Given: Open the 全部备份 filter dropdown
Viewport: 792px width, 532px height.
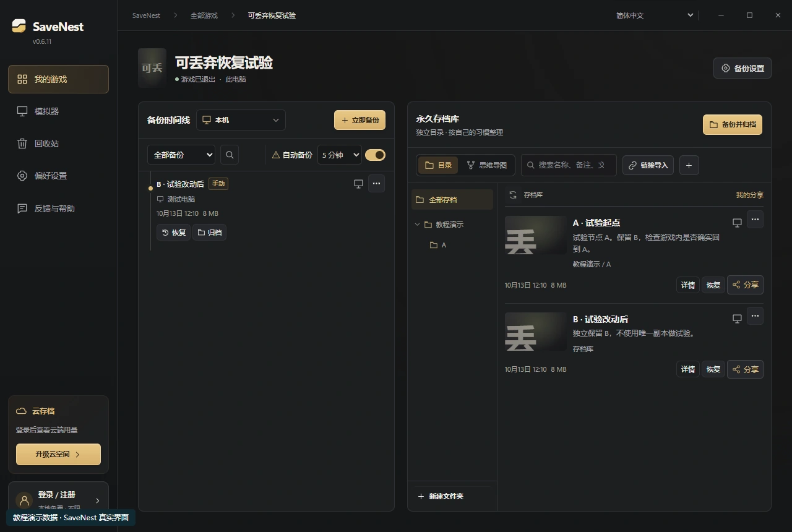Looking at the screenshot, I should click(x=181, y=155).
